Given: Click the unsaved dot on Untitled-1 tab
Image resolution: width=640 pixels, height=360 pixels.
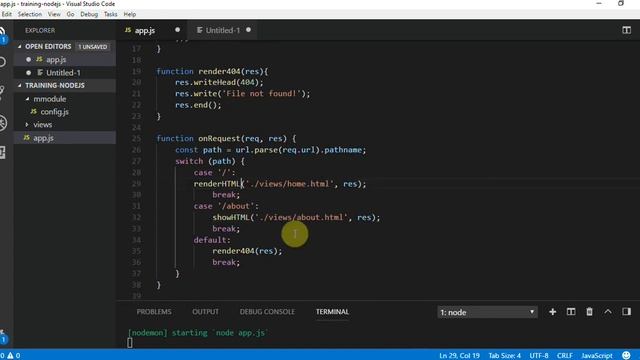Looking at the screenshot, I should [248, 30].
